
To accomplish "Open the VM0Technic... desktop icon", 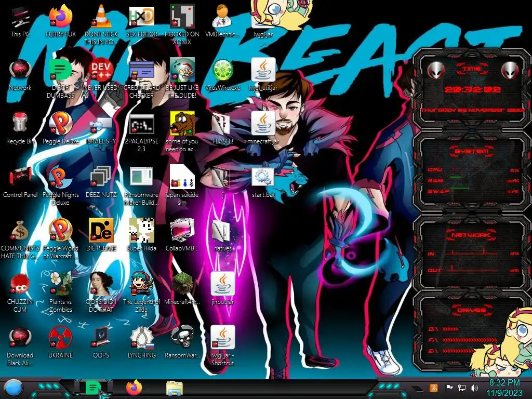I will 222,21.
